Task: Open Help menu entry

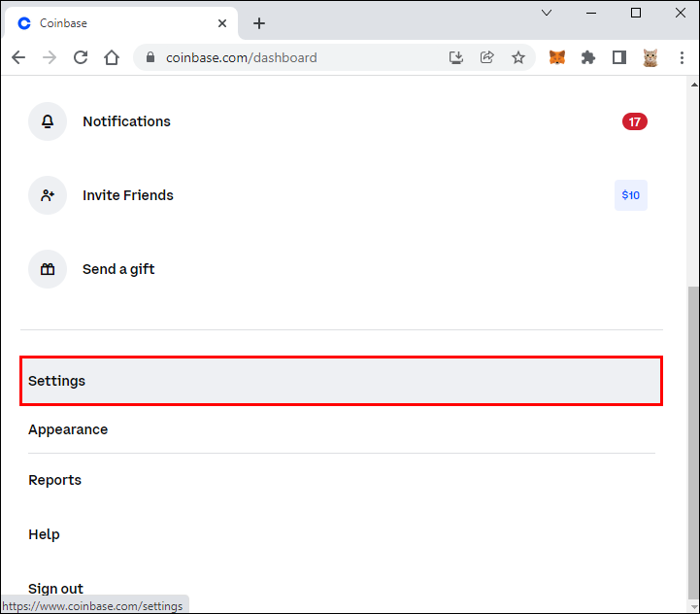Action: tap(341, 534)
